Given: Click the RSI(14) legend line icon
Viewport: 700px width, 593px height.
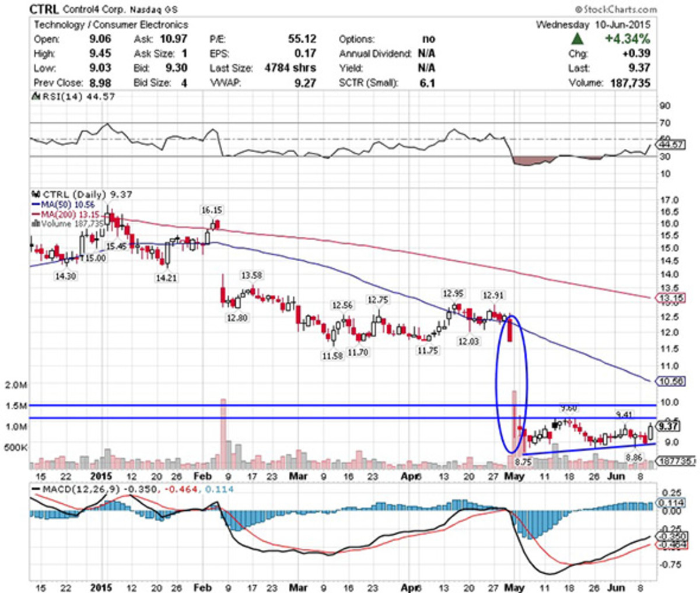Looking at the screenshot, I should tap(35, 97).
